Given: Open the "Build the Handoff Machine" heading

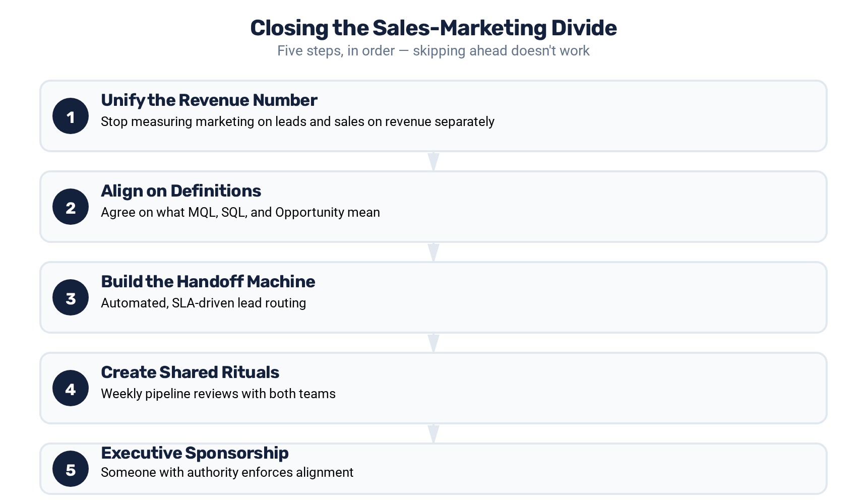Looking at the screenshot, I should pyautogui.click(x=208, y=282).
